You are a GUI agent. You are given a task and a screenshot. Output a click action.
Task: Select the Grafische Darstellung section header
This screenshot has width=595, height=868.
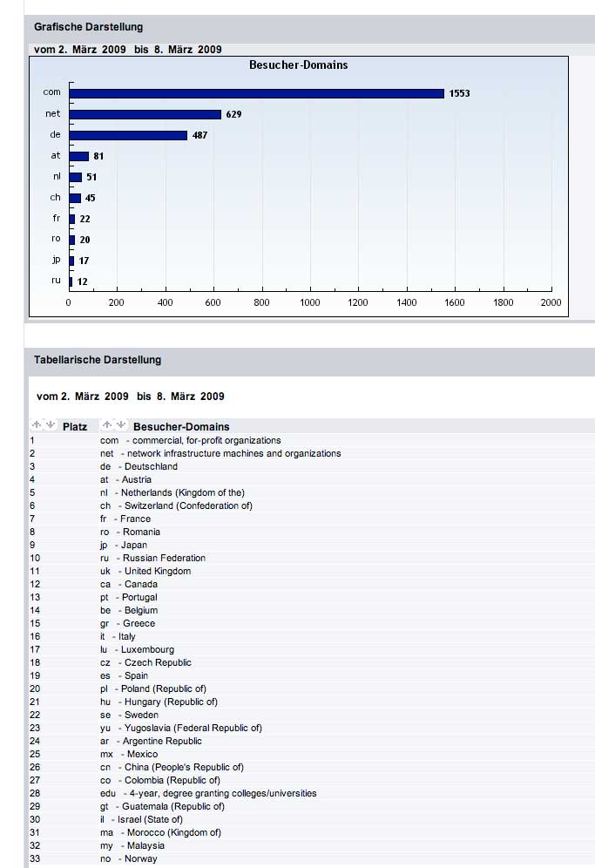[88, 27]
